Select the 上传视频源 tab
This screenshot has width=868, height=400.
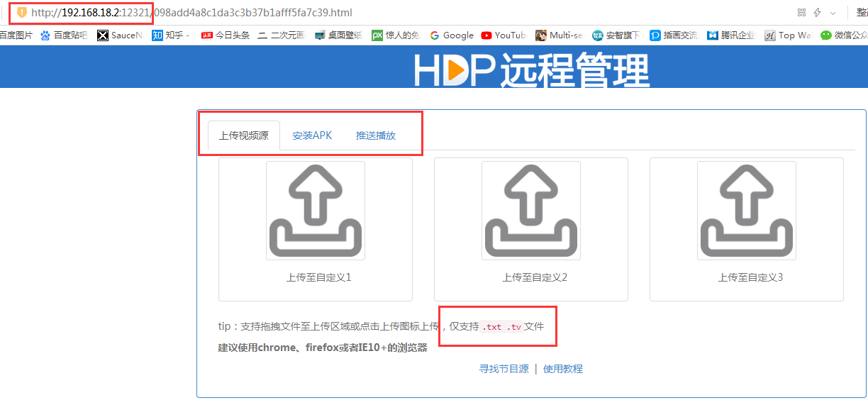(244, 135)
